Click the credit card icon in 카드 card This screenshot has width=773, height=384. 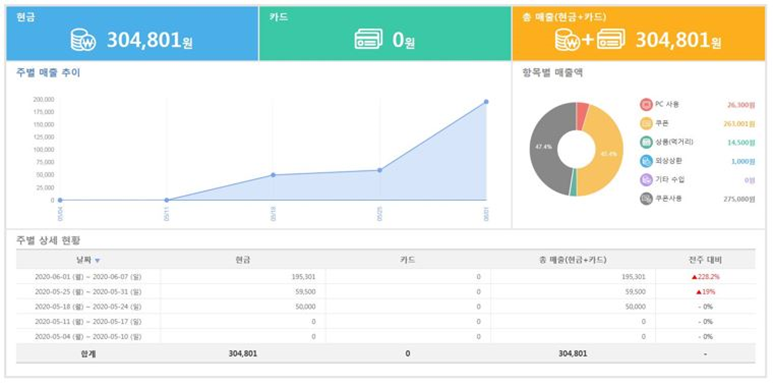[x=368, y=40]
